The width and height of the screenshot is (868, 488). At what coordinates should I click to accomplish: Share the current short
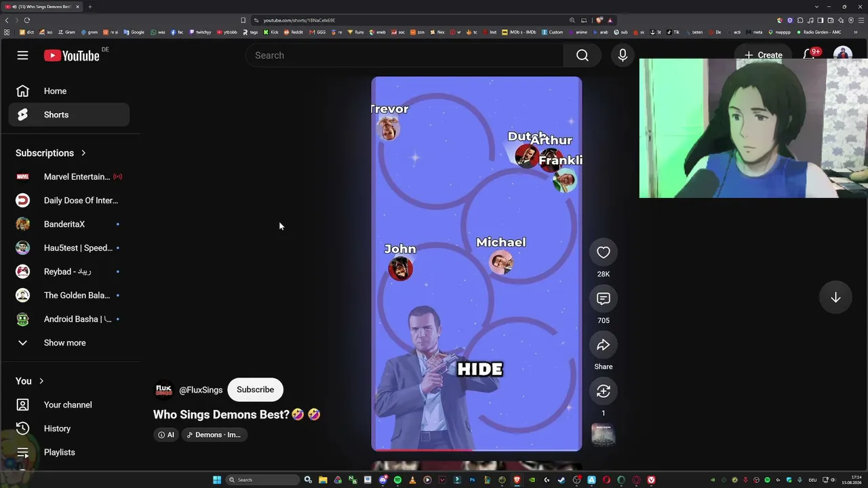[x=604, y=346]
